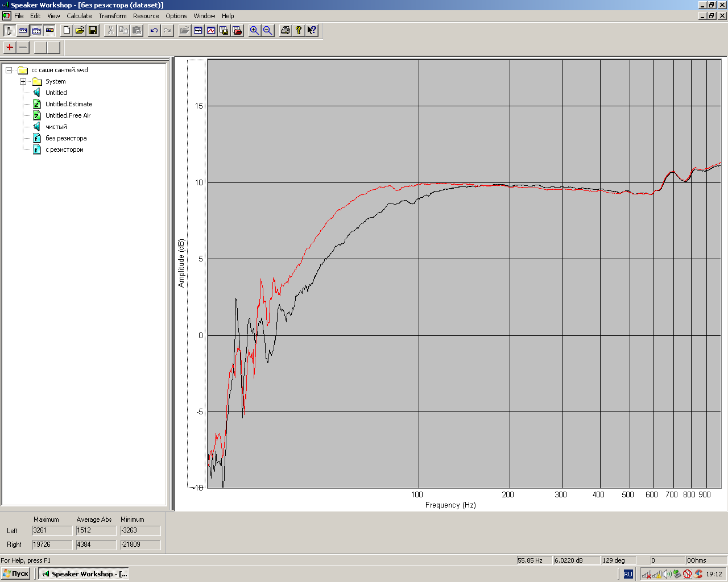Click the Redo arrow icon
Viewport: 728px width, 582px height.
[x=167, y=30]
